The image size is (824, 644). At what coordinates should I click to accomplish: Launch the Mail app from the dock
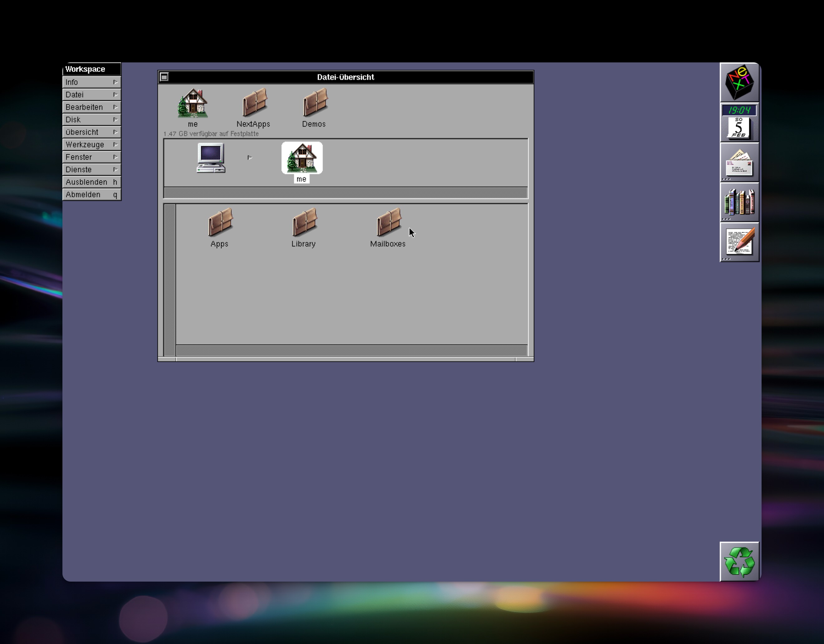pos(739,162)
